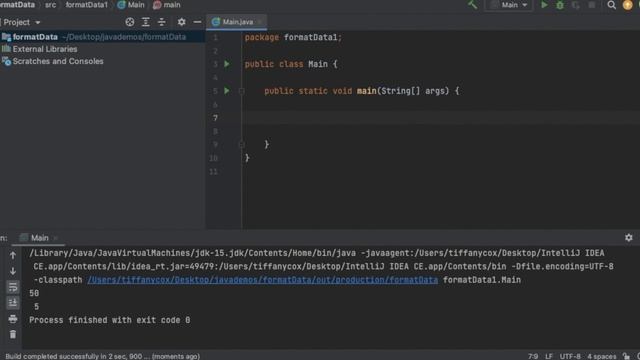Click the Stop button in top toolbar
Image resolution: width=640 pixels, height=360 pixels.
(591, 5)
